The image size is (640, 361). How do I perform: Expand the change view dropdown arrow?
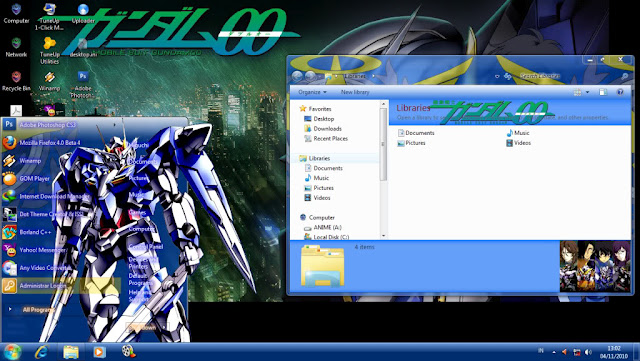tap(588, 92)
